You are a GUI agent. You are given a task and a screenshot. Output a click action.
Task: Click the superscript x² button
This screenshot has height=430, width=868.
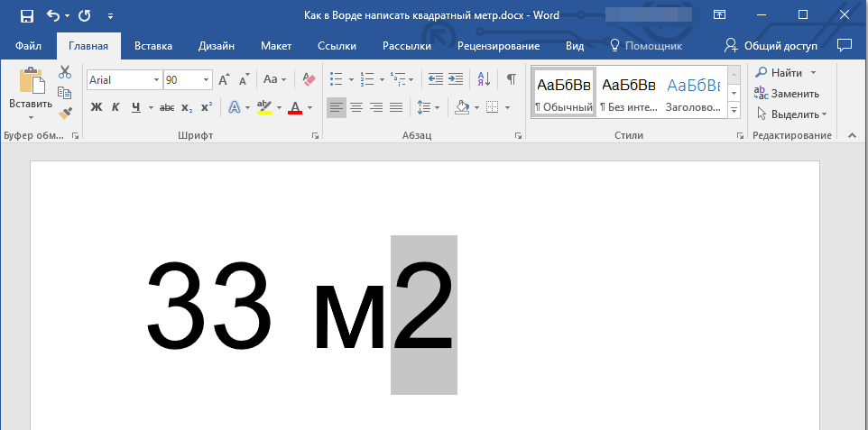tap(207, 107)
